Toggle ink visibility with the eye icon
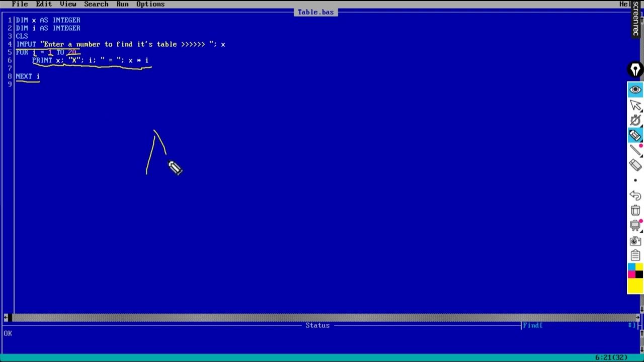This screenshot has height=362, width=644. 635,89
